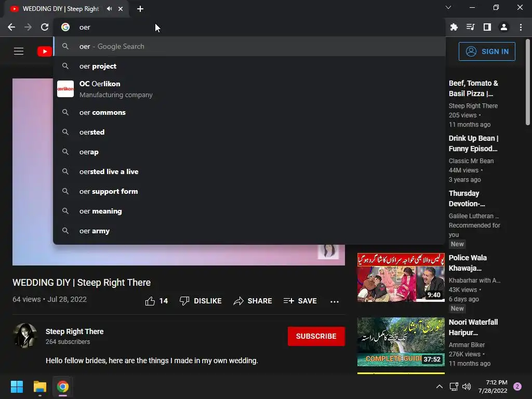Image resolution: width=532 pixels, height=399 pixels.
Task: Open the 'Beef, Tomato & Basil Pizza' video
Action: point(474,88)
